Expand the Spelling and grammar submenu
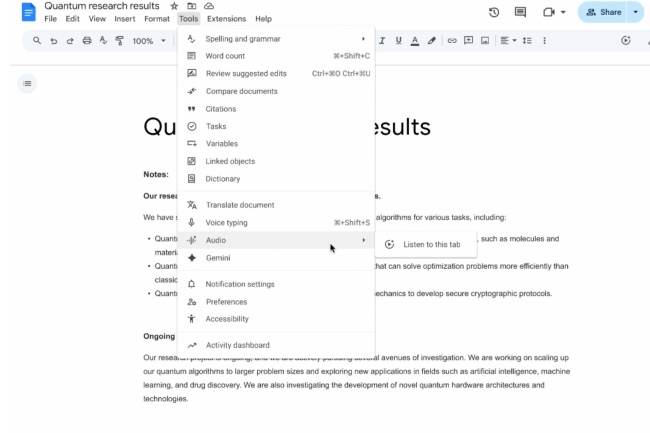The width and height of the screenshot is (650, 433). tap(276, 39)
